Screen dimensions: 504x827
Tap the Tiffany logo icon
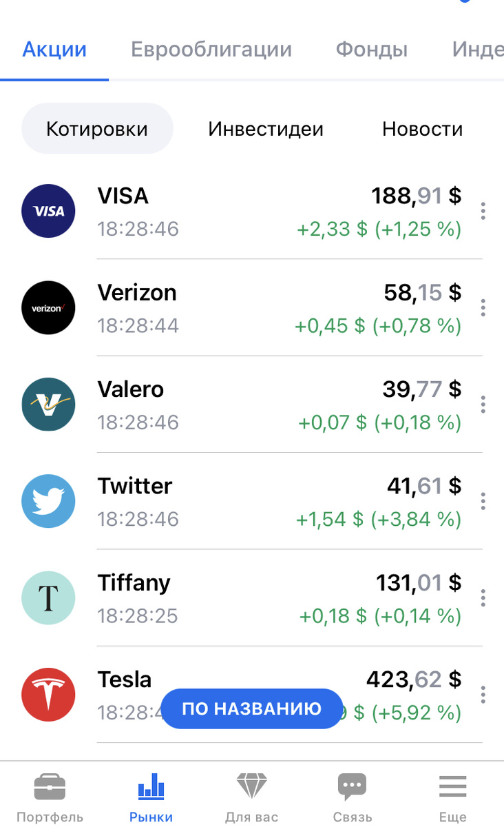[48, 598]
